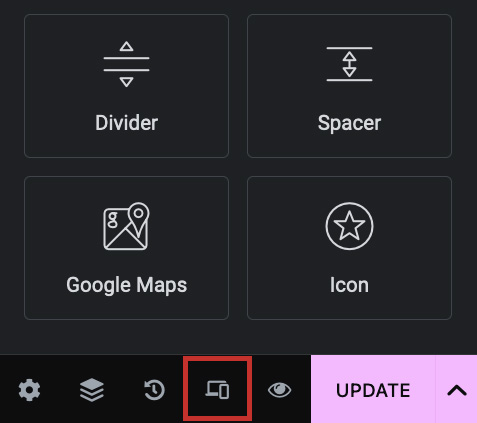477x423 pixels.
Task: Click the "Google Maps" label text
Action: click(126, 285)
